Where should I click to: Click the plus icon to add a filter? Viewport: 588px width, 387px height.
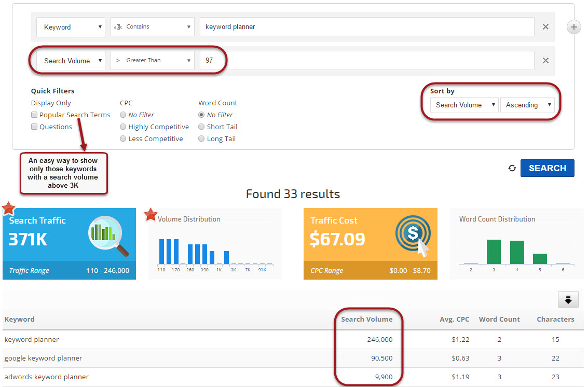tap(573, 27)
